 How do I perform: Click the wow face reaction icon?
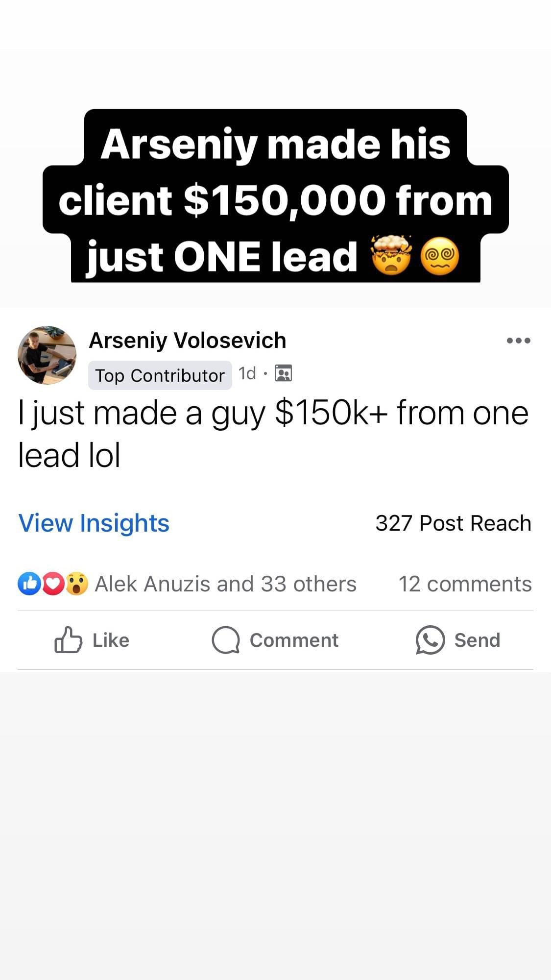(x=76, y=584)
